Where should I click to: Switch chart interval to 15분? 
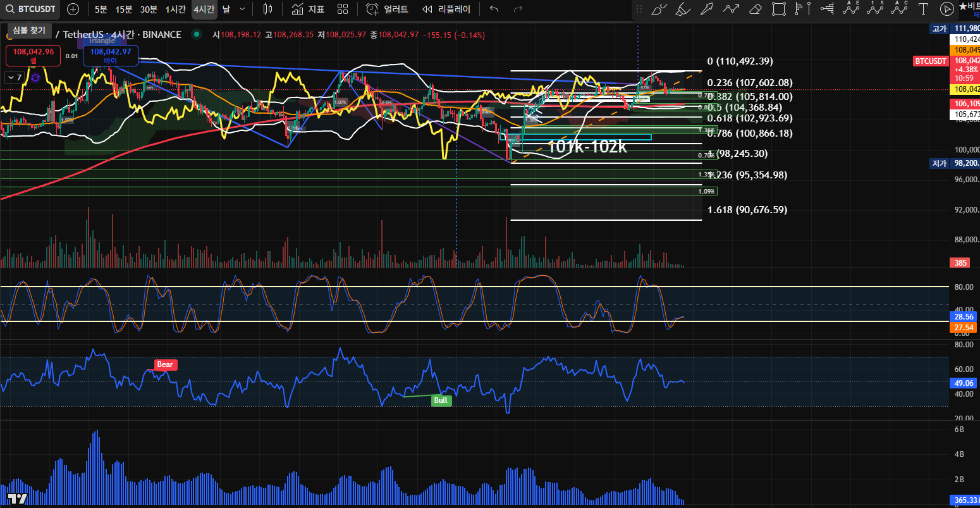click(124, 9)
